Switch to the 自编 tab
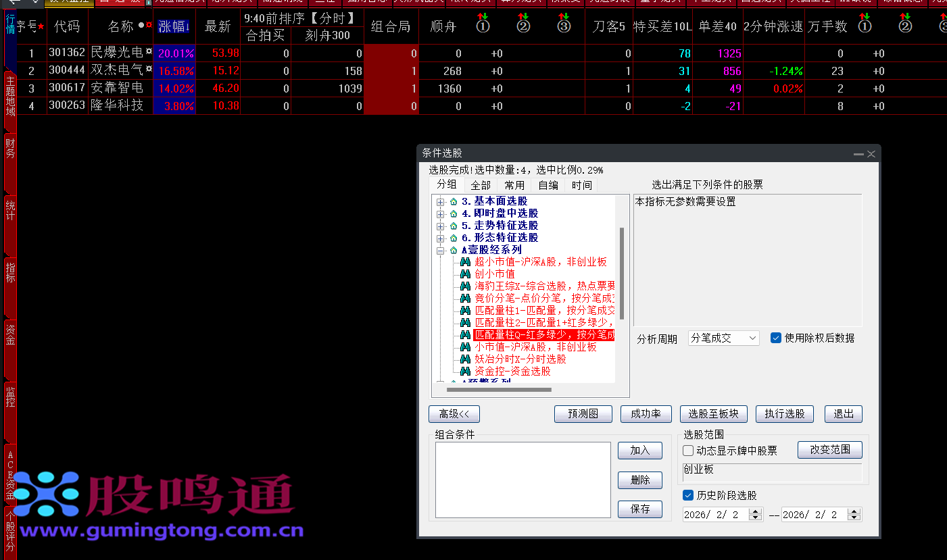The image size is (947, 560). point(548,184)
